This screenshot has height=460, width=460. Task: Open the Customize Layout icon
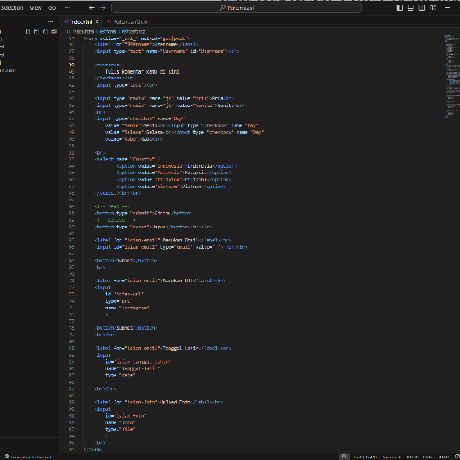(x=433, y=8)
